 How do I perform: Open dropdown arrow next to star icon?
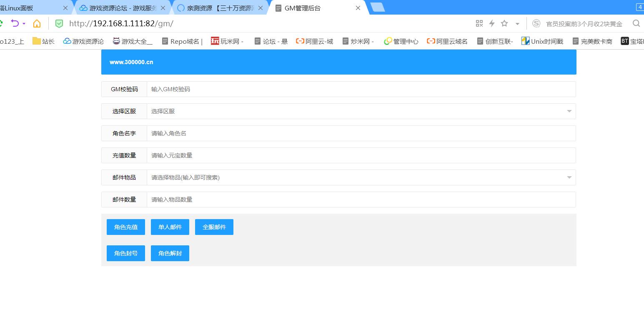517,24
